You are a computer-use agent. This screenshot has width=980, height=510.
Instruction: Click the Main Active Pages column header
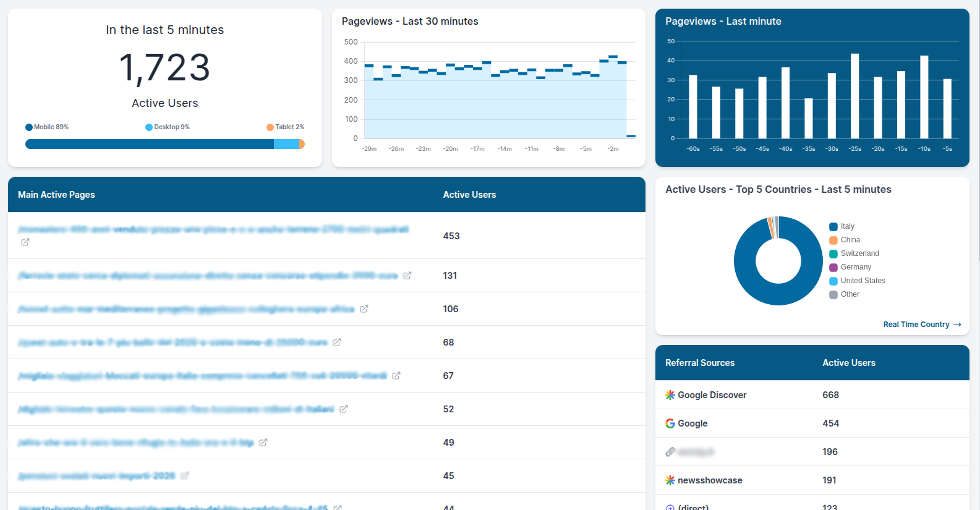coord(56,195)
